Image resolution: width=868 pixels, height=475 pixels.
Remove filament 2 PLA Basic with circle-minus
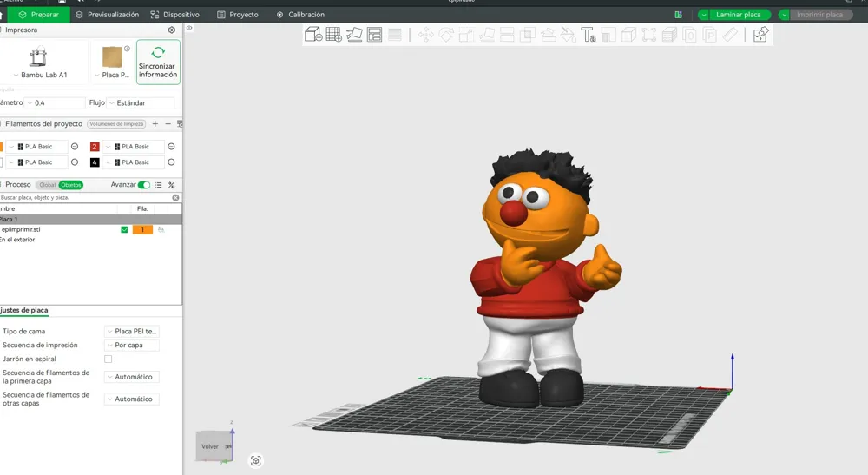[171, 147]
